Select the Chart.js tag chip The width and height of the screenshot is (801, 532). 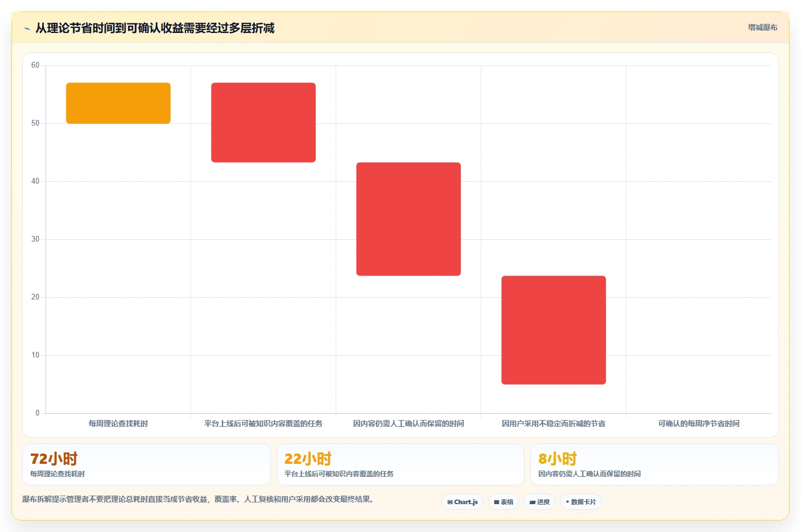pos(463,502)
